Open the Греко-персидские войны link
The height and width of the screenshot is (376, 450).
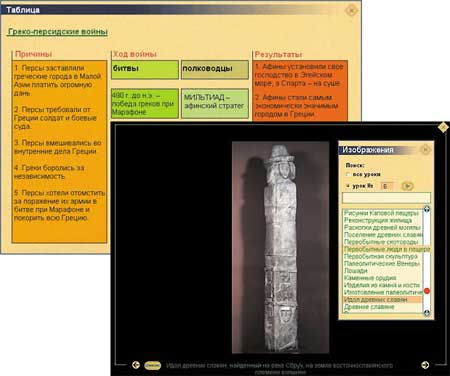58,32
